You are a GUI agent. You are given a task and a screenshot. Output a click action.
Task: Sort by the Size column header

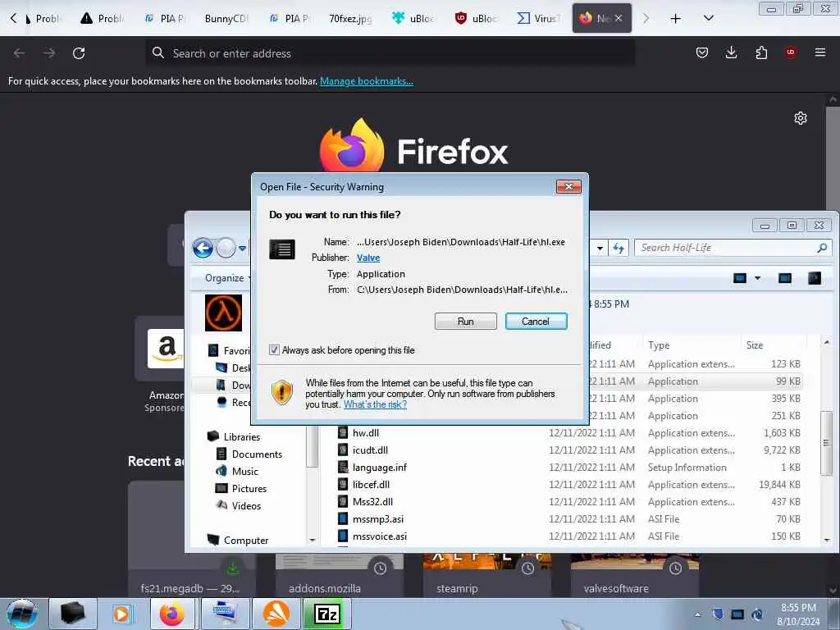(x=773, y=345)
